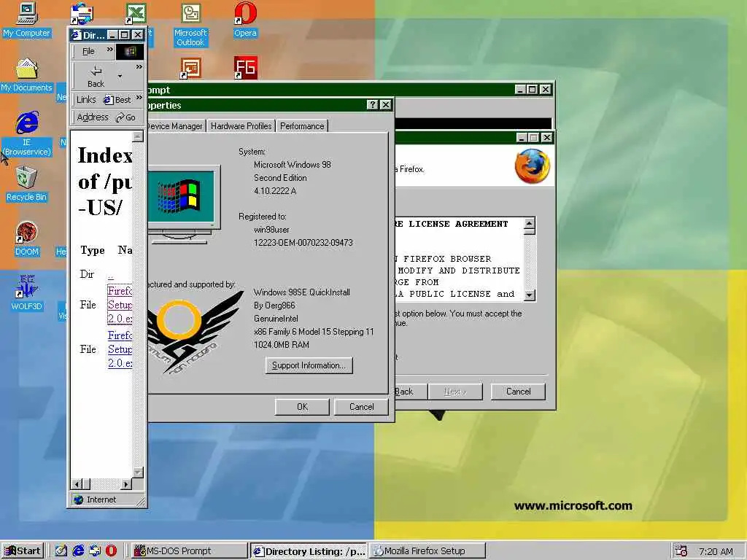Click the Opera quick launch icon in taskbar
The height and width of the screenshot is (560, 747).
click(x=111, y=551)
